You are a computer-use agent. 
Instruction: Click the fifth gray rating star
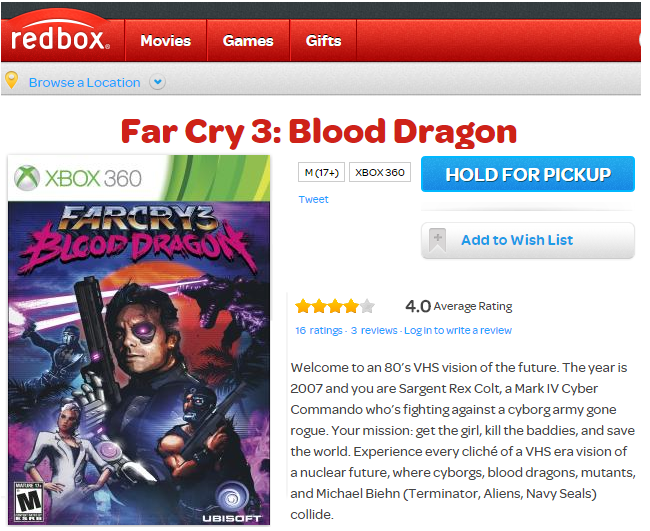pyautogui.click(x=367, y=306)
